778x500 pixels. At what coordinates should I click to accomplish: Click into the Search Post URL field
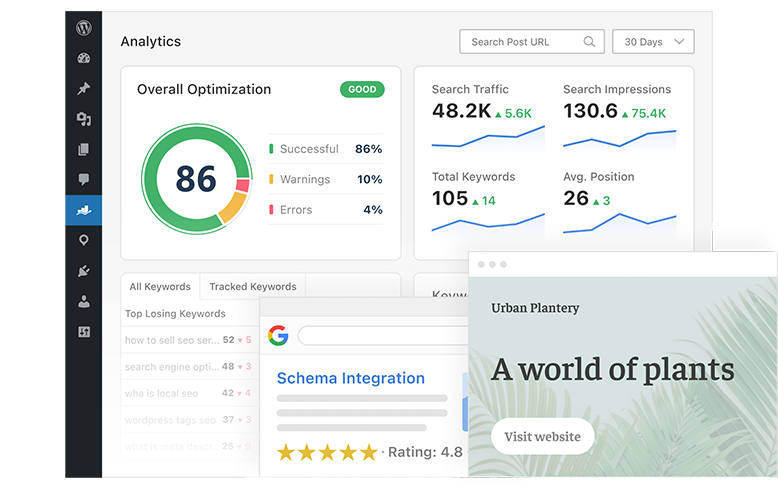pyautogui.click(x=532, y=42)
